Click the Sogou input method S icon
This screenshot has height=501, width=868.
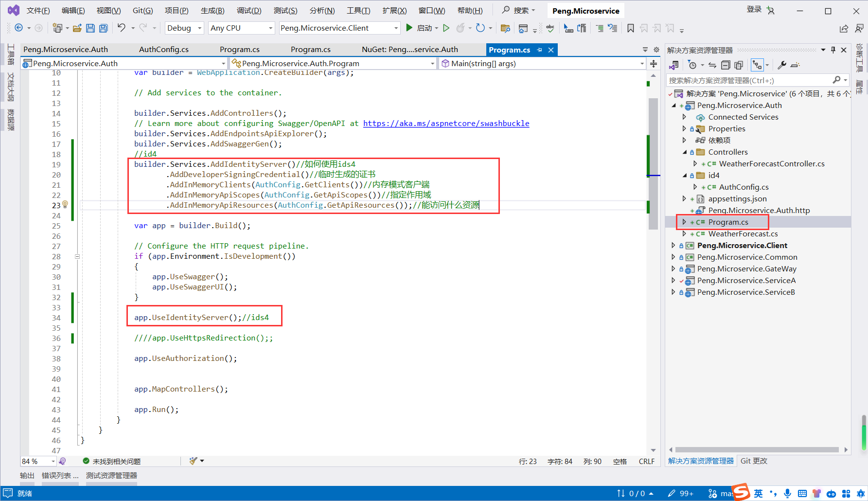[741, 492]
